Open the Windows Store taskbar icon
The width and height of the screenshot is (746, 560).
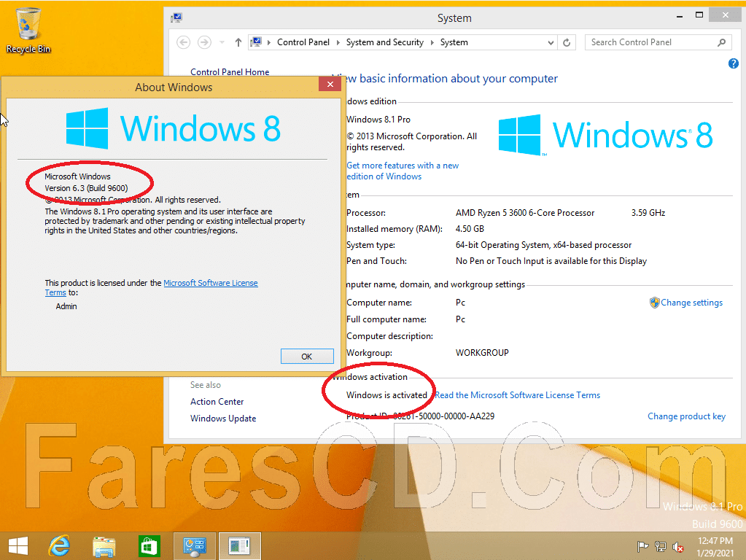tap(149, 546)
